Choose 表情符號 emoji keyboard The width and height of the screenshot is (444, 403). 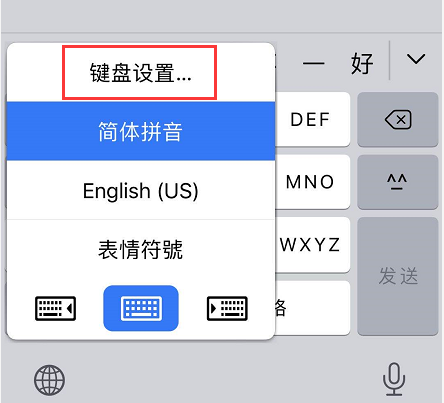[141, 249]
